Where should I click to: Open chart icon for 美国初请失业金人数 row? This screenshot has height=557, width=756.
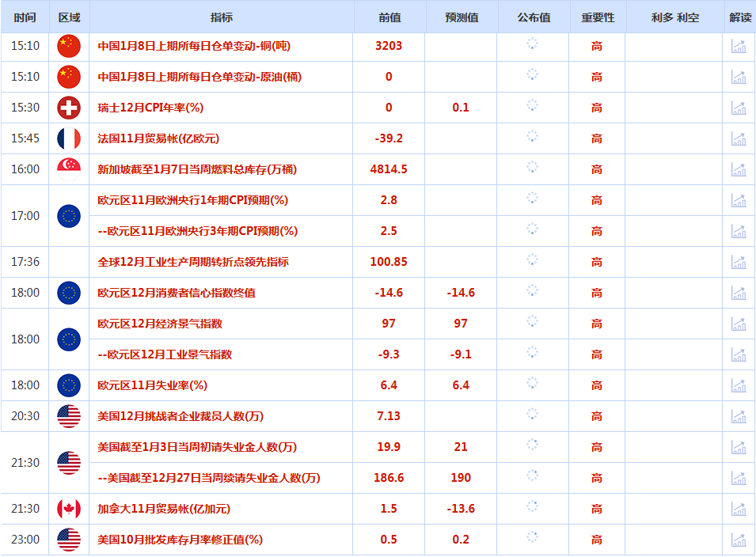739,447
